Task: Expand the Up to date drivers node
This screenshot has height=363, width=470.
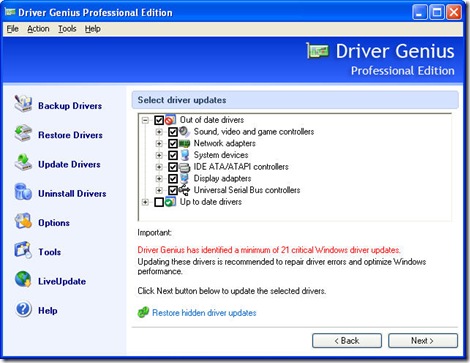Action: (145, 202)
